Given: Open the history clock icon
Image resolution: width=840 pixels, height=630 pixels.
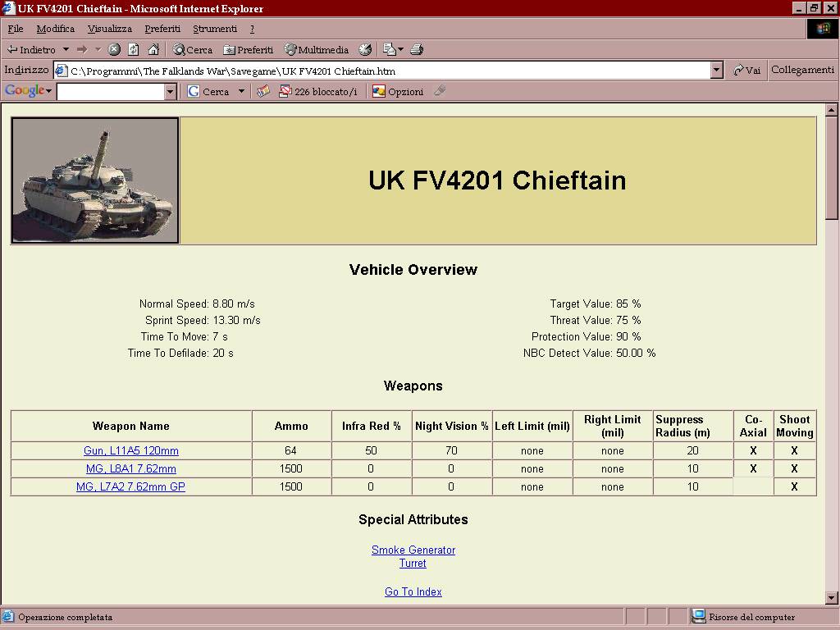Looking at the screenshot, I should click(x=365, y=50).
